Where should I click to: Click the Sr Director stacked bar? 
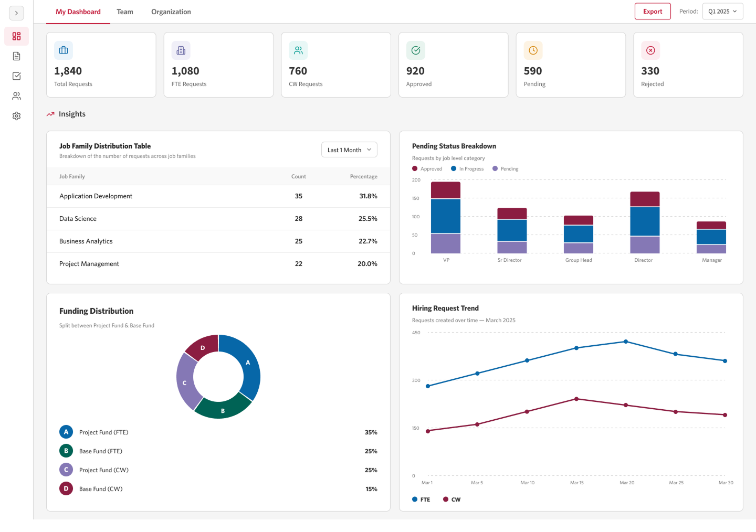[512, 230]
